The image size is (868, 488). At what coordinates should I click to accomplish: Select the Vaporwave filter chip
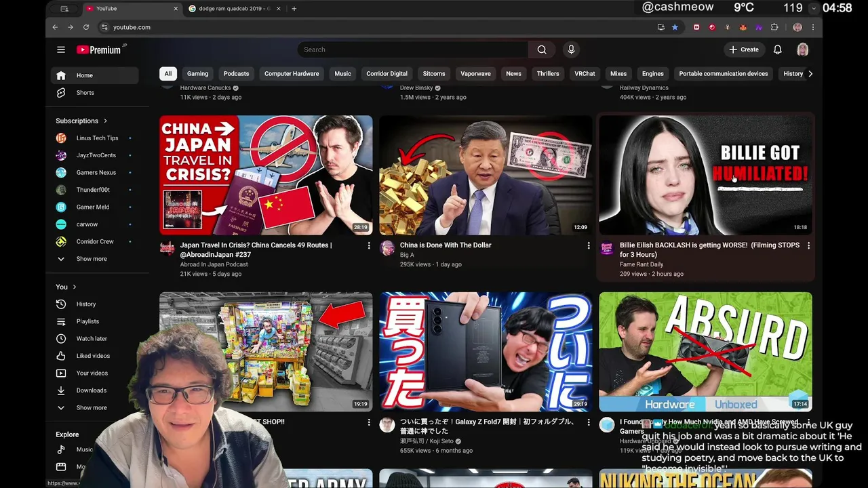[475, 74]
